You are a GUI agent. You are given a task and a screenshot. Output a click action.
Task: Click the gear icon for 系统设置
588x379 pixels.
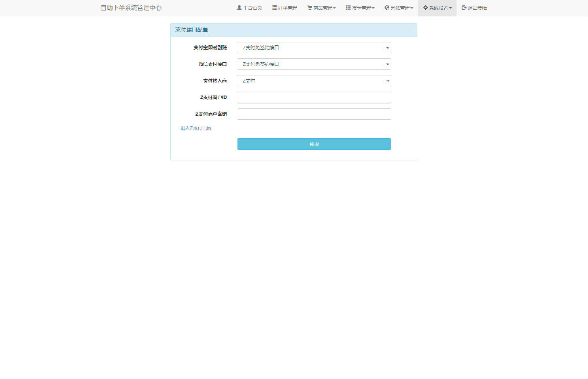tap(425, 8)
